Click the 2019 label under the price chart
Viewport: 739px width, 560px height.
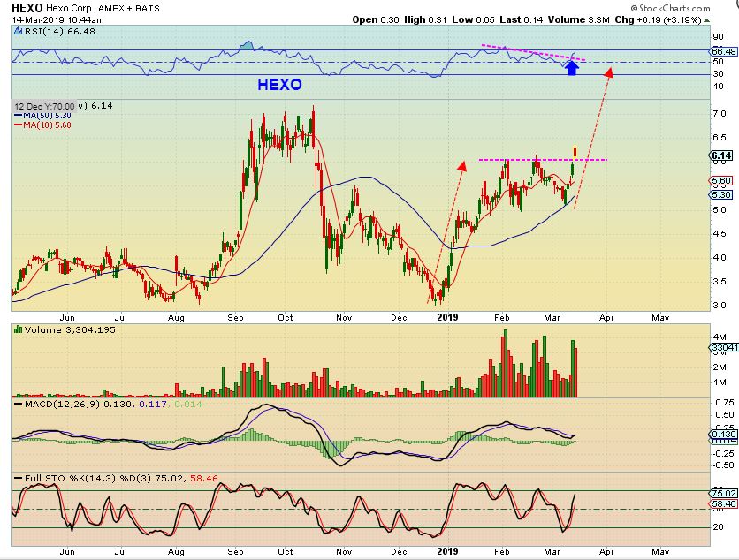(447, 317)
